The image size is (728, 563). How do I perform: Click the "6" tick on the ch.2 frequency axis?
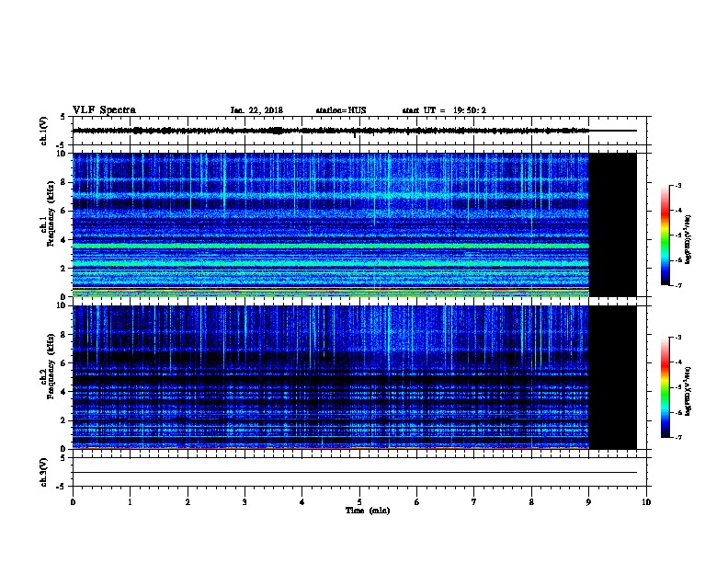click(63, 363)
